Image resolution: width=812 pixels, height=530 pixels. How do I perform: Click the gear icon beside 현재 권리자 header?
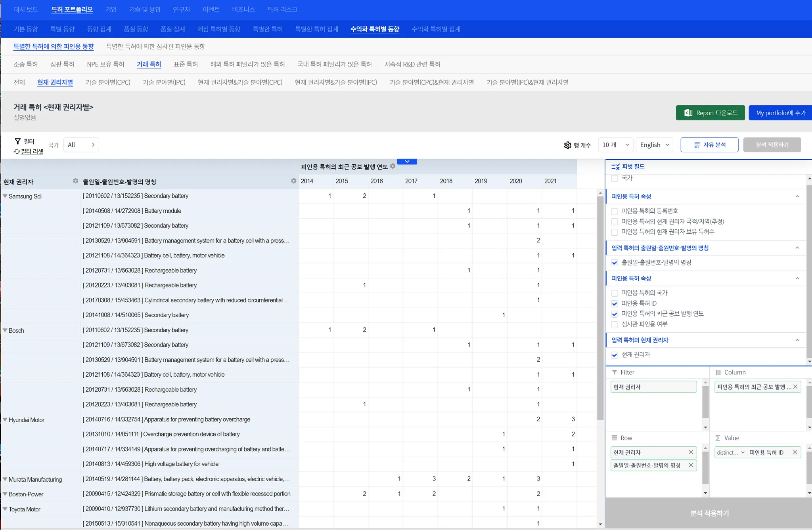[x=75, y=181]
